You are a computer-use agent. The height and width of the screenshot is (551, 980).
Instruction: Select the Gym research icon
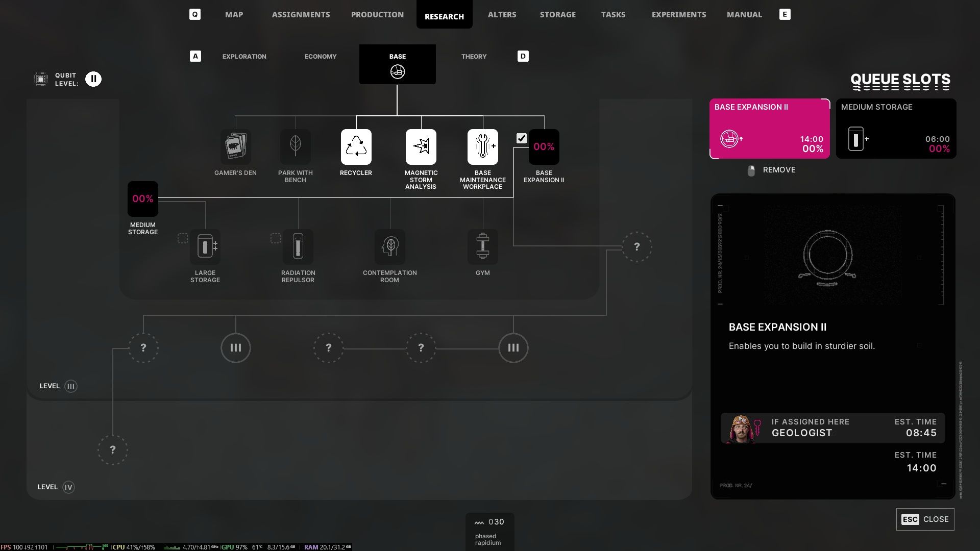pyautogui.click(x=482, y=247)
